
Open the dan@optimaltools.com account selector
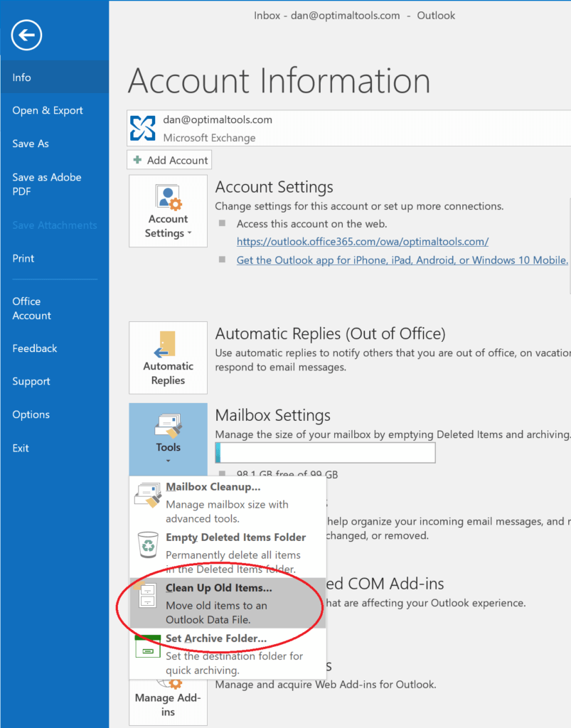point(349,128)
